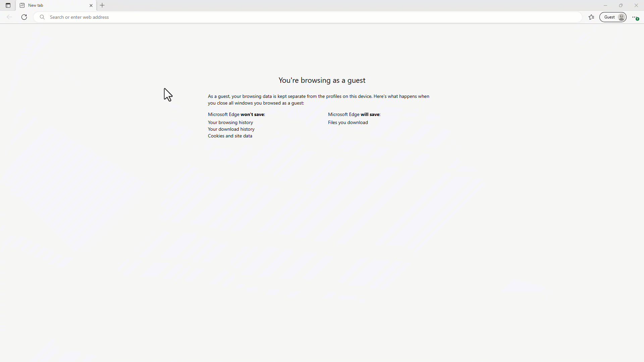Click the text Cookies and site data

pos(230,136)
